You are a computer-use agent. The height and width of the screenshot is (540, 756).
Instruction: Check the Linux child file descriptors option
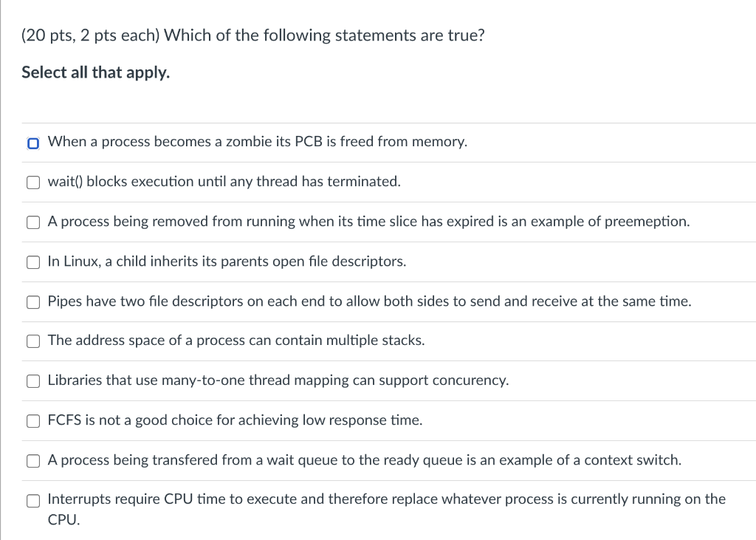tap(32, 262)
